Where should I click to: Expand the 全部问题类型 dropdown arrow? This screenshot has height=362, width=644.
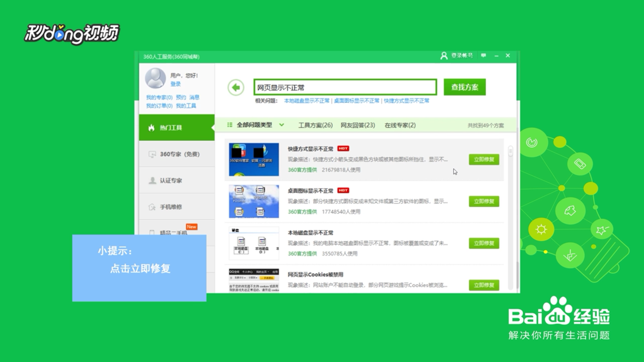click(x=282, y=125)
